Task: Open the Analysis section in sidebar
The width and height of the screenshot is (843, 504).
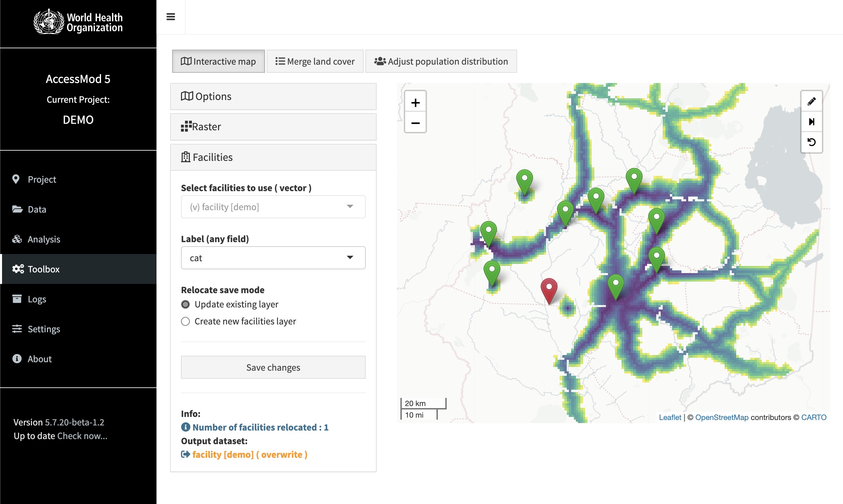Action: click(x=44, y=239)
